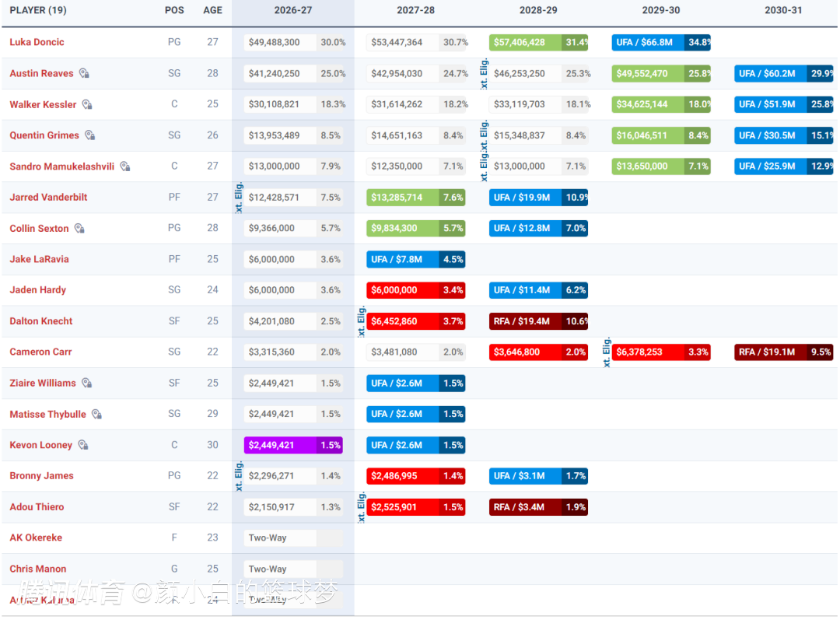Click the tag icon after Sandro Mamukelashvili
Image resolution: width=840 pixels, height=620 pixels.
(x=125, y=166)
